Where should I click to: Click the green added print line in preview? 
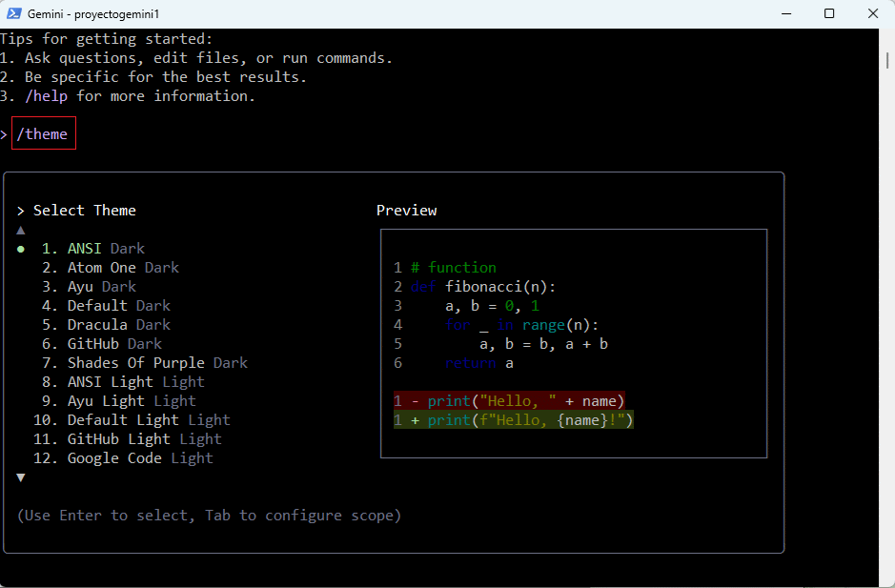(515, 419)
